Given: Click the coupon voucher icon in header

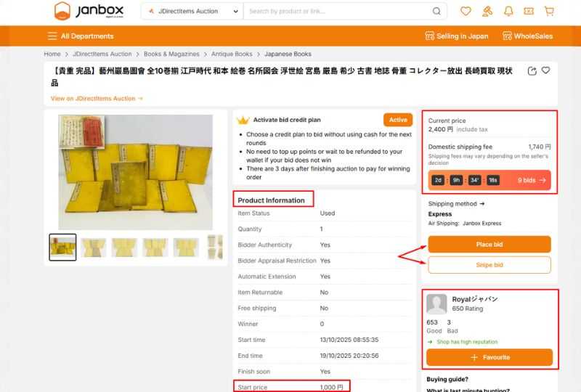Looking at the screenshot, I should coord(529,11).
